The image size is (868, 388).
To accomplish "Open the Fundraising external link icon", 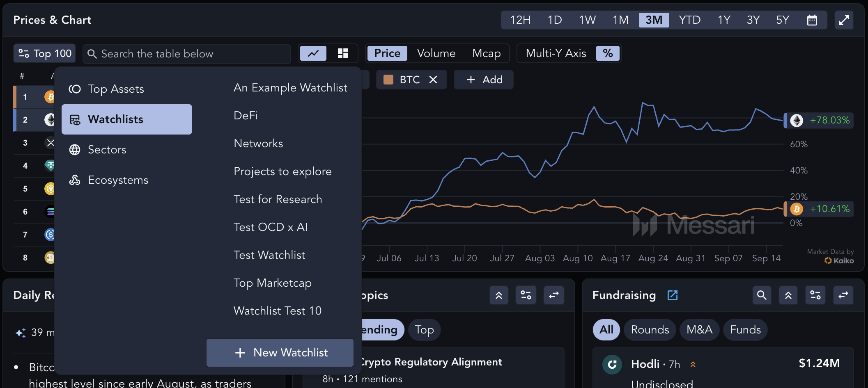I will [673, 295].
